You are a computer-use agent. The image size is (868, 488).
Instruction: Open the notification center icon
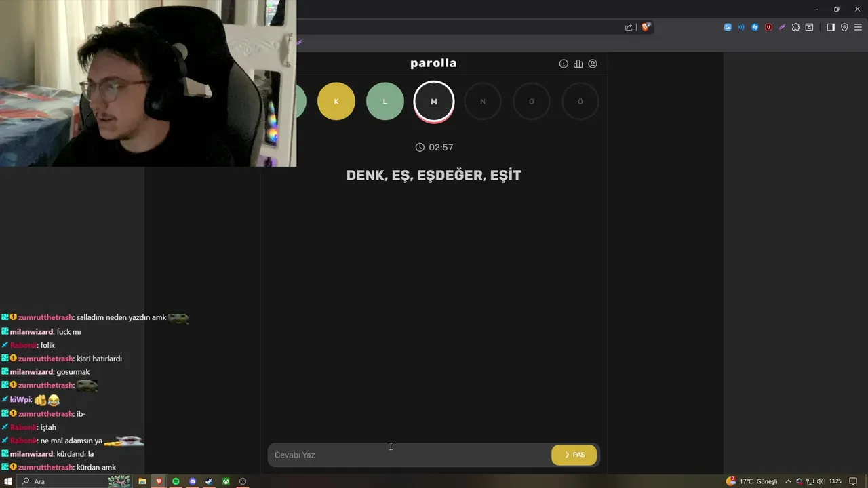tap(853, 481)
